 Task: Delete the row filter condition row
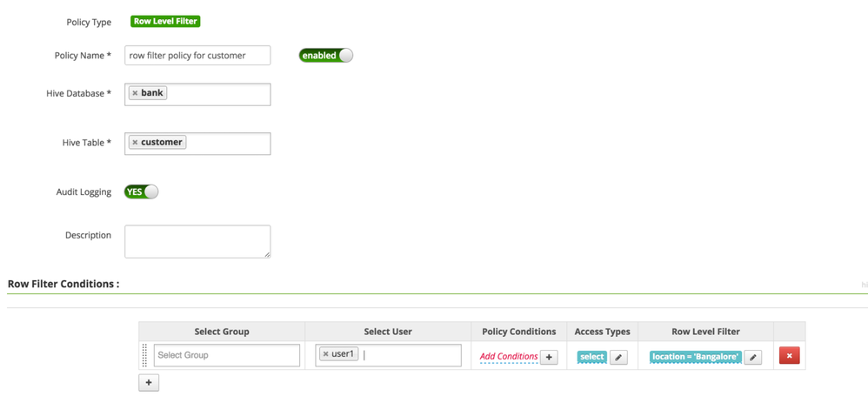pyautogui.click(x=789, y=355)
